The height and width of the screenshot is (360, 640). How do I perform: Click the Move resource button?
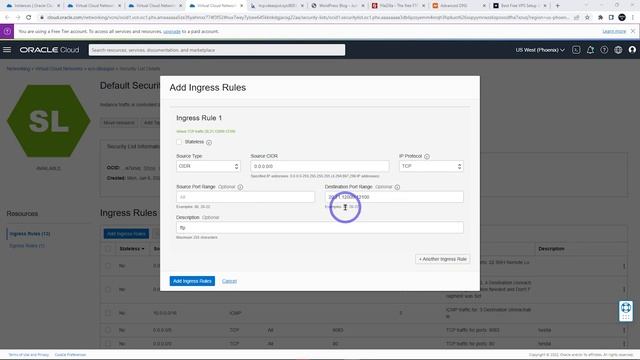click(x=119, y=122)
